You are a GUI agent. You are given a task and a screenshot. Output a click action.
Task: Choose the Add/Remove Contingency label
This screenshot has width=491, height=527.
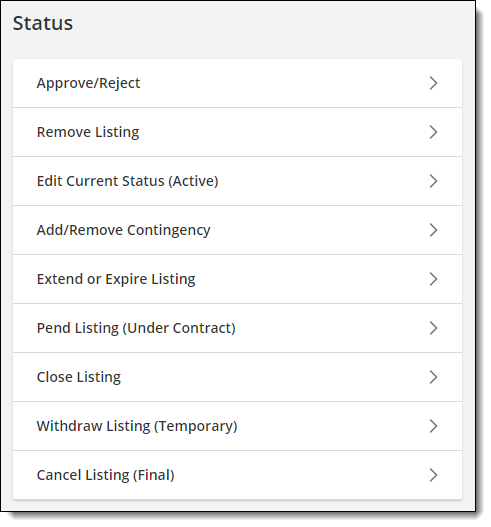pos(123,231)
